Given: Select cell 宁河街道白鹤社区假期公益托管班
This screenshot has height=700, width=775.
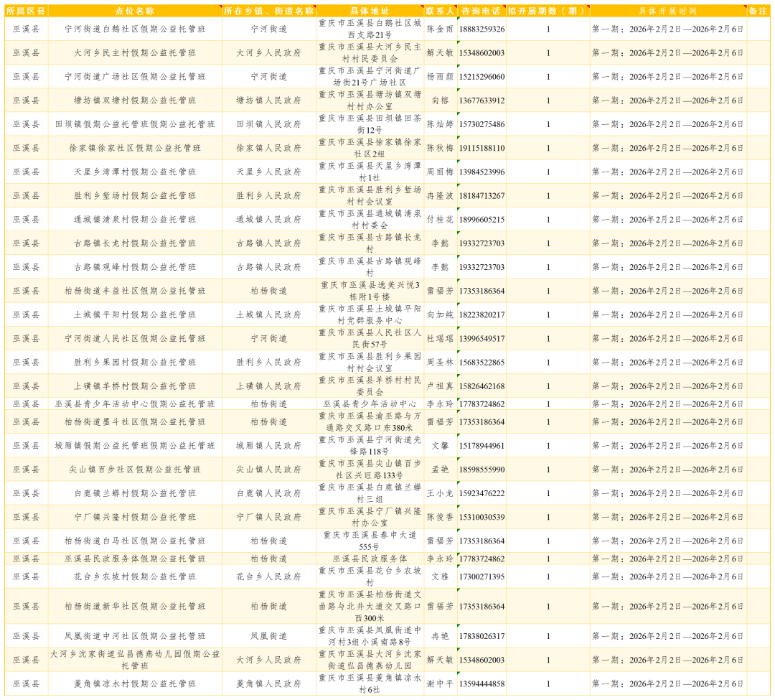Looking at the screenshot, I should (135, 29).
